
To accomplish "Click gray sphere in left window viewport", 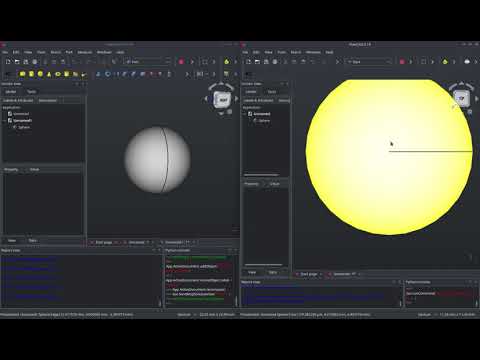I will click(158, 160).
